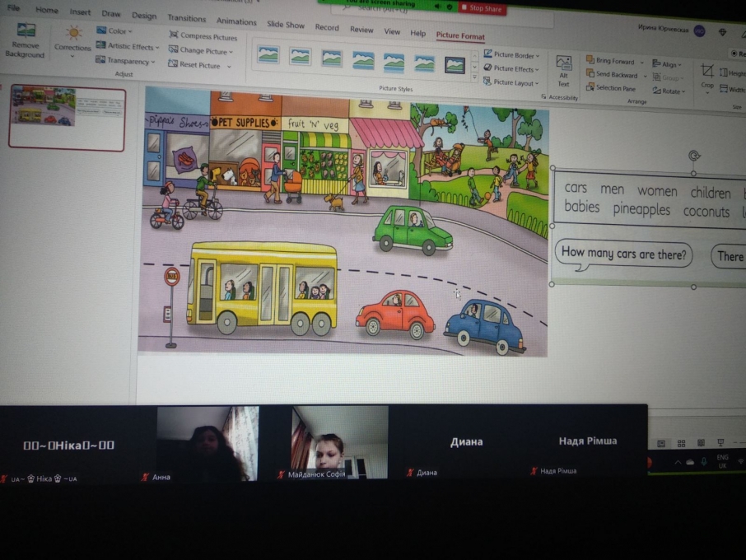Open the Transitions tab
The height and width of the screenshot is (560, 746).
186,18
